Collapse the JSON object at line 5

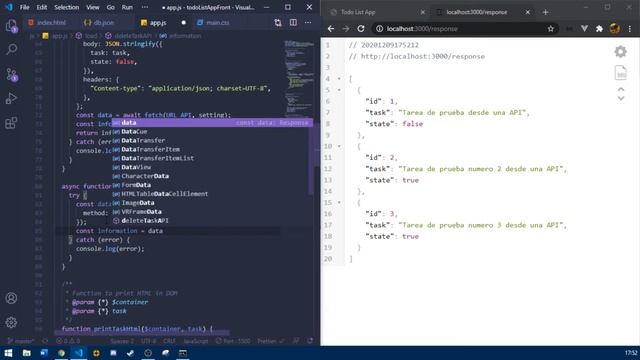pyautogui.click(x=339, y=90)
